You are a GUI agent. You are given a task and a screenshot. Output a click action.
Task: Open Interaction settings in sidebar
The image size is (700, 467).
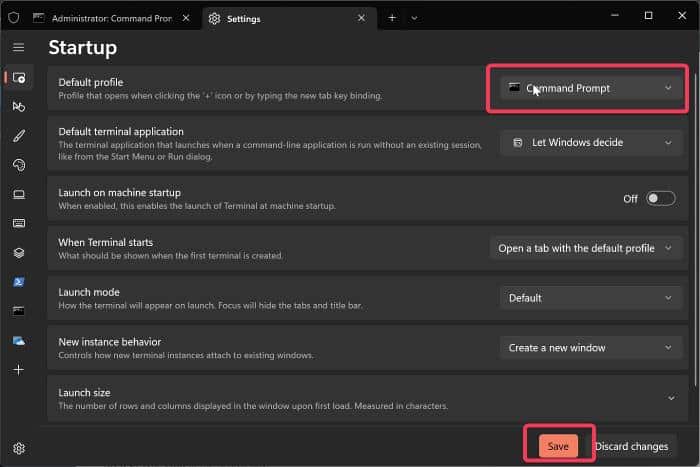(x=19, y=107)
